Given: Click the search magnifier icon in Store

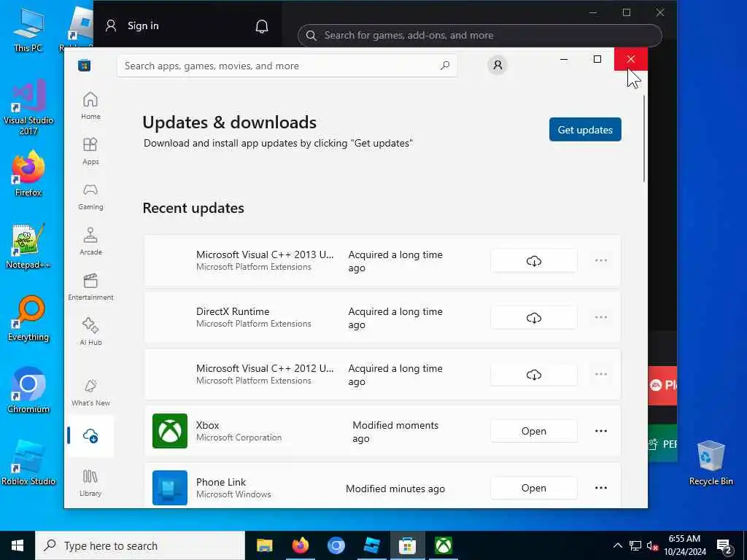Looking at the screenshot, I should [x=445, y=66].
